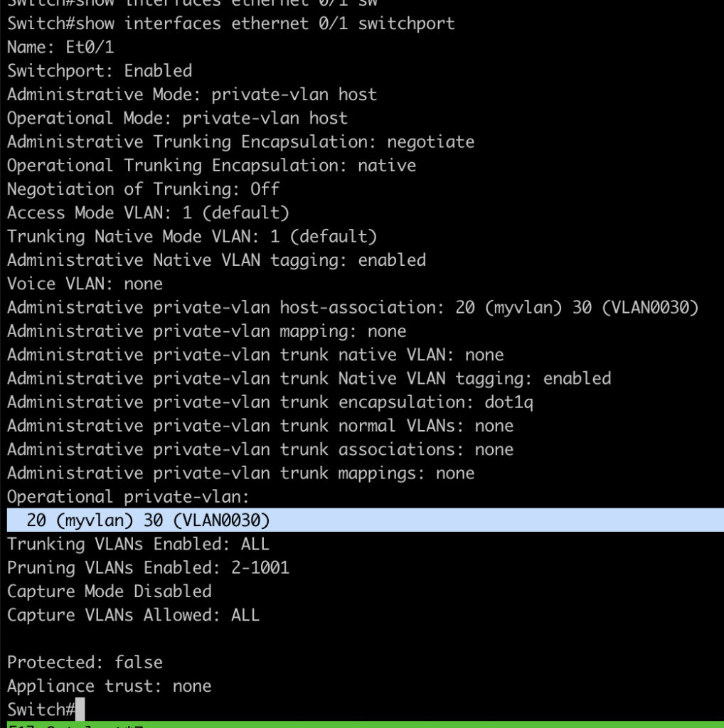This screenshot has width=724, height=728.
Task: Click "Administrative Native VLAN tagging: enabled" line
Action: click(x=217, y=260)
